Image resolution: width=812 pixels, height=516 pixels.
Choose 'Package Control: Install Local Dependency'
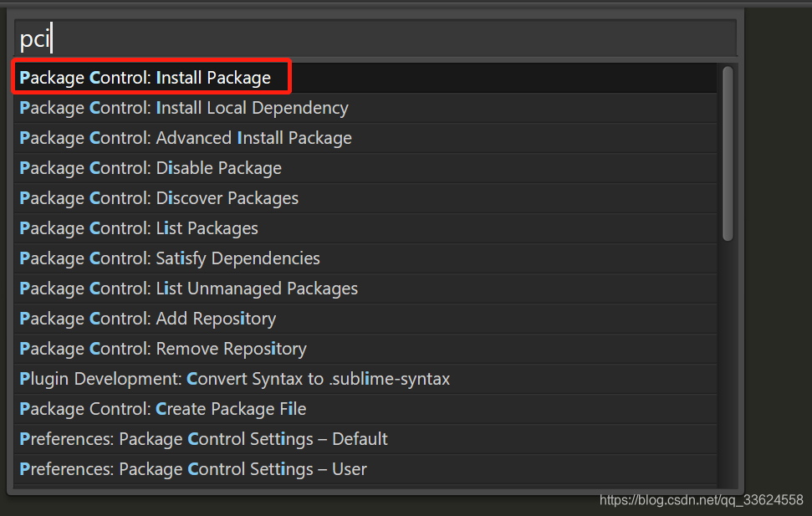click(365, 108)
